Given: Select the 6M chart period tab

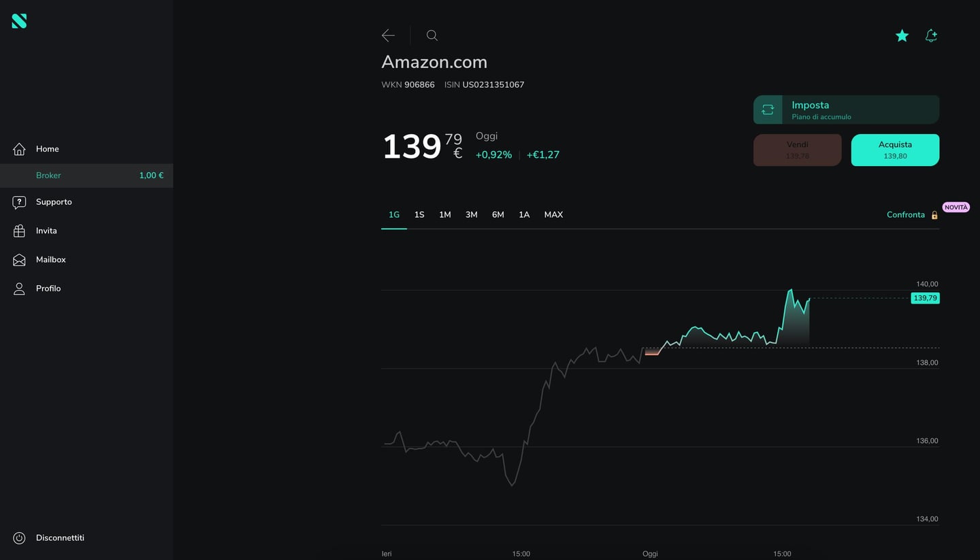Looking at the screenshot, I should click(498, 214).
